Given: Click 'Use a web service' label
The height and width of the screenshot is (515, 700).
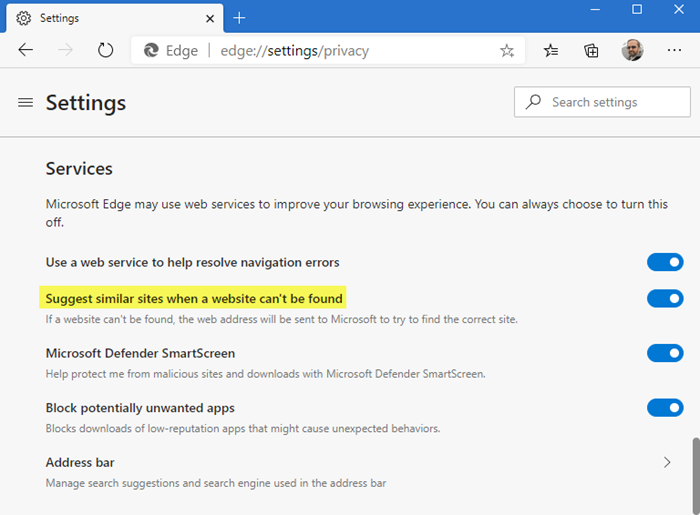Looking at the screenshot, I should point(192,262).
